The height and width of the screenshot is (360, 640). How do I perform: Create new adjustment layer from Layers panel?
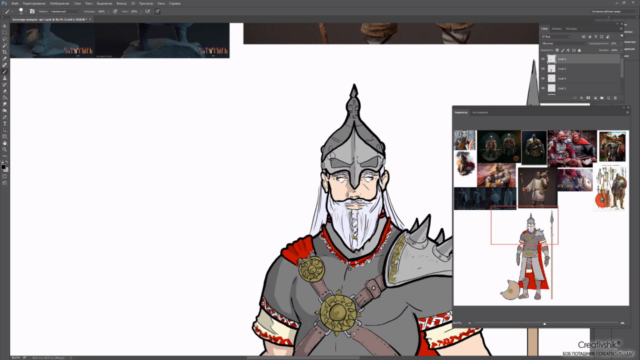(596, 98)
